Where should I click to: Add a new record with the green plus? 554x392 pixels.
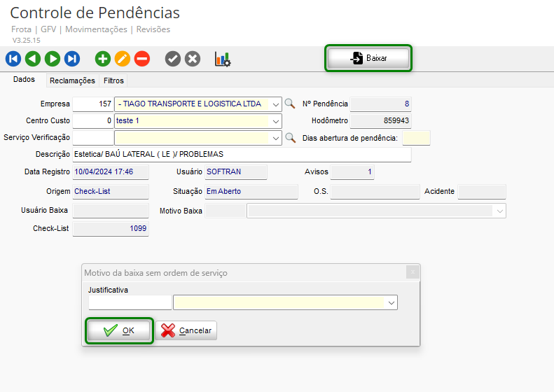tap(103, 59)
